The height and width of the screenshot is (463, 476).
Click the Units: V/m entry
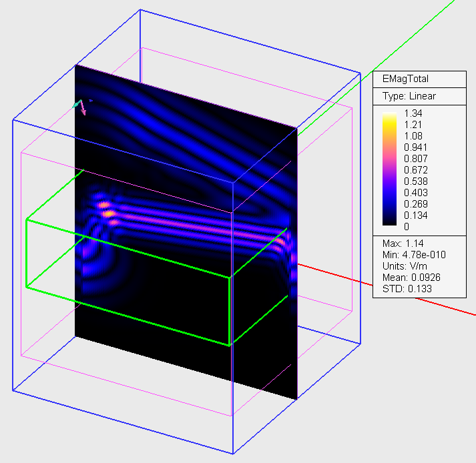coord(405,266)
